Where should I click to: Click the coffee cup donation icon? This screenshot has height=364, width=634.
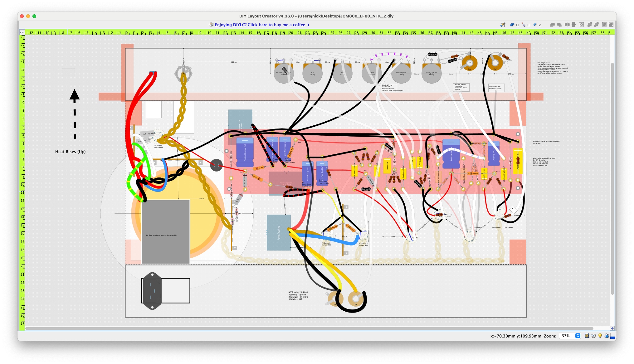tap(211, 25)
